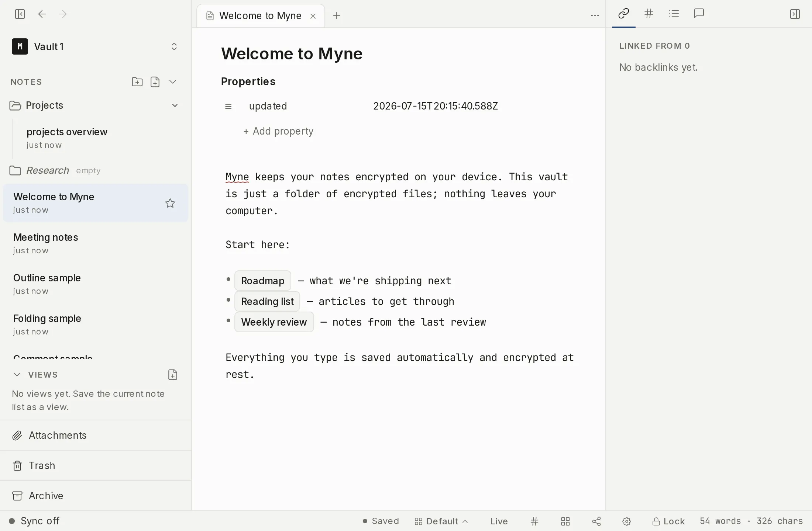Star the Welcome to Myne note
The width and height of the screenshot is (812, 531).
point(170,203)
